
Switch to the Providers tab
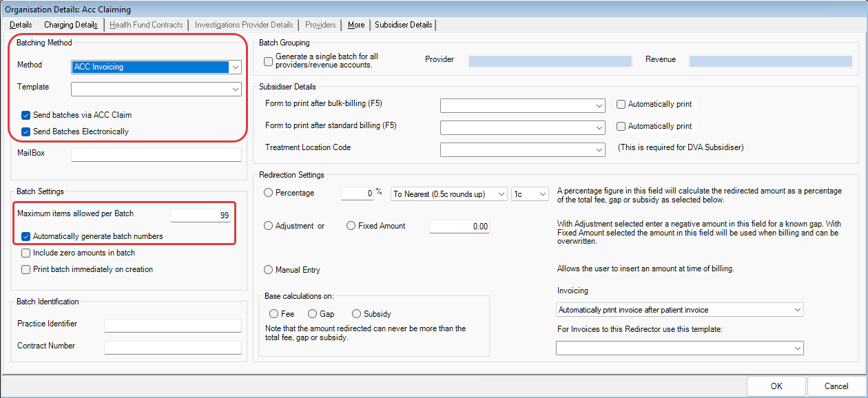coord(320,25)
